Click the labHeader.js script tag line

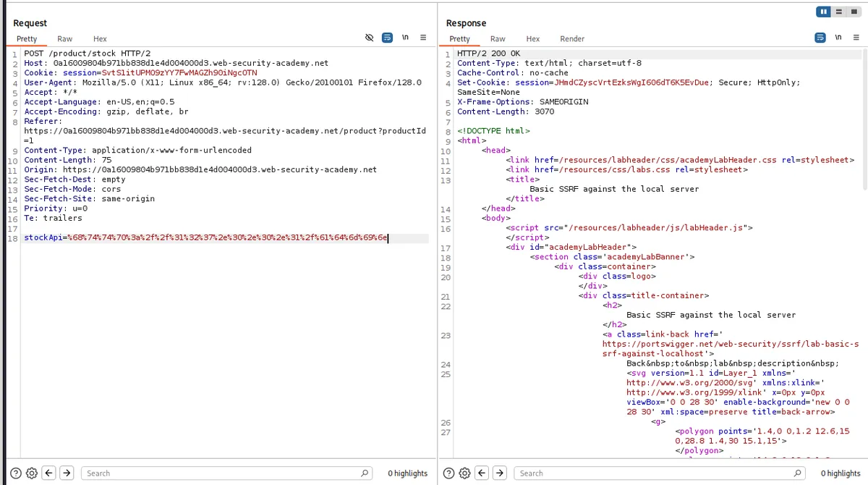(x=629, y=227)
